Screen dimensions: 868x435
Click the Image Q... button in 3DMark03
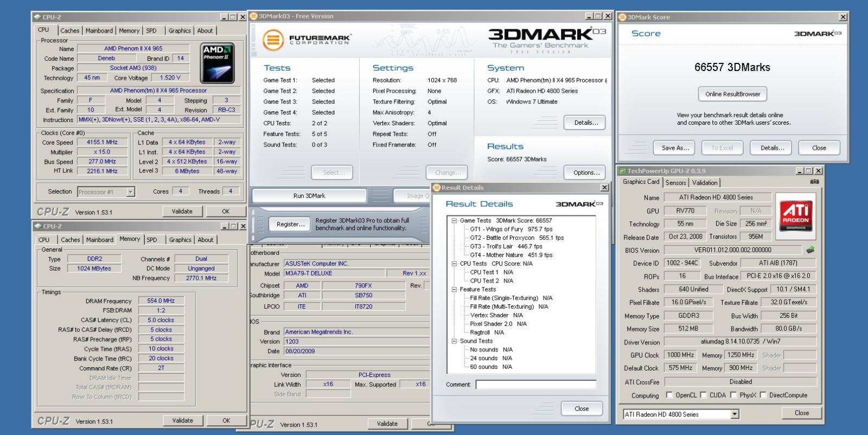pyautogui.click(x=412, y=196)
